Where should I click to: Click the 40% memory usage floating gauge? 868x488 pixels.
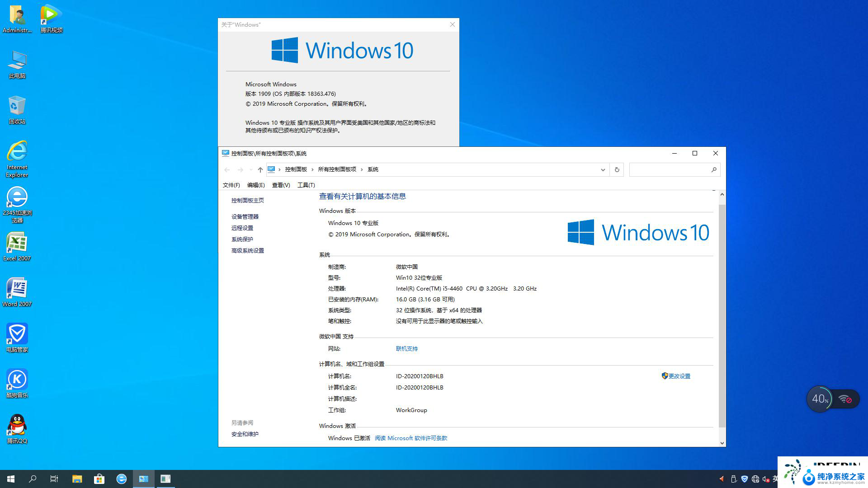coord(820,399)
